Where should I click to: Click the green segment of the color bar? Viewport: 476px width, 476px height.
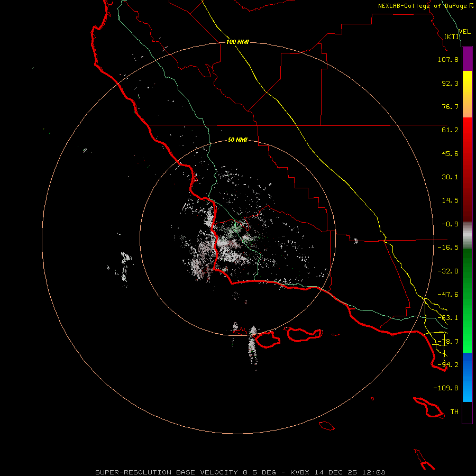(467, 300)
